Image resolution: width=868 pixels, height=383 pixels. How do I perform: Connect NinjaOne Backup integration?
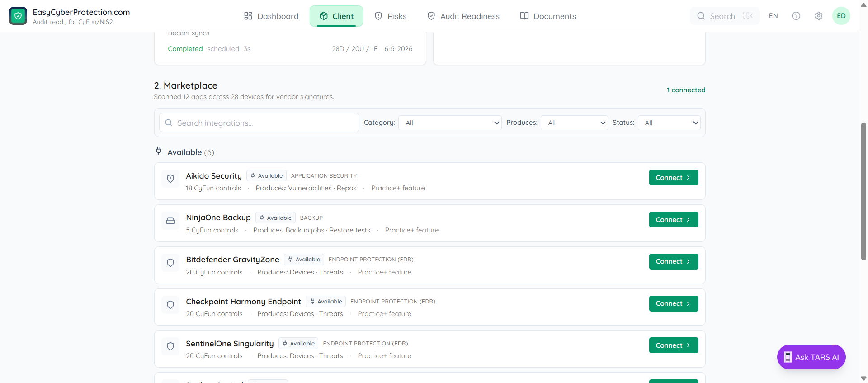click(x=674, y=220)
